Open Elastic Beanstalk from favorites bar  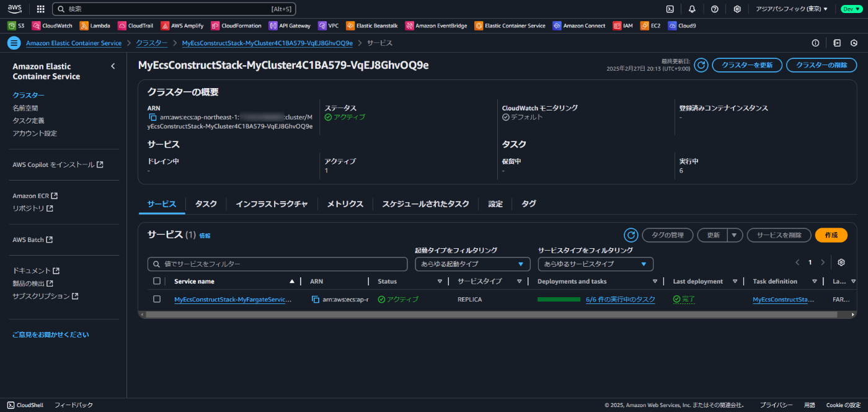tap(373, 25)
